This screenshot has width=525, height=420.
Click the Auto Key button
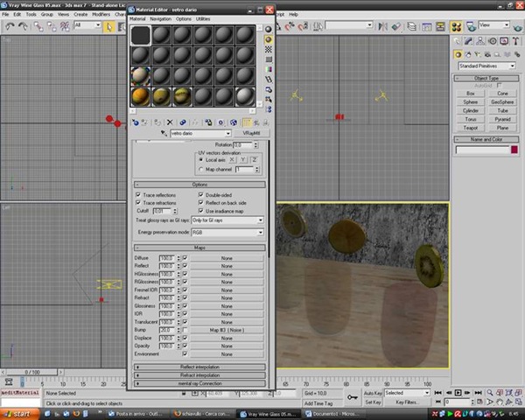373,393
